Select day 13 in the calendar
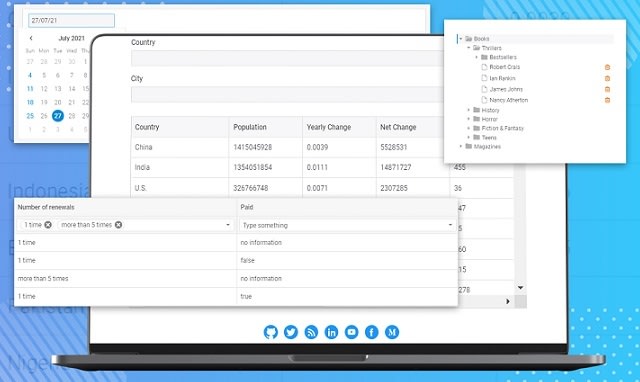640x382 pixels. click(x=58, y=89)
